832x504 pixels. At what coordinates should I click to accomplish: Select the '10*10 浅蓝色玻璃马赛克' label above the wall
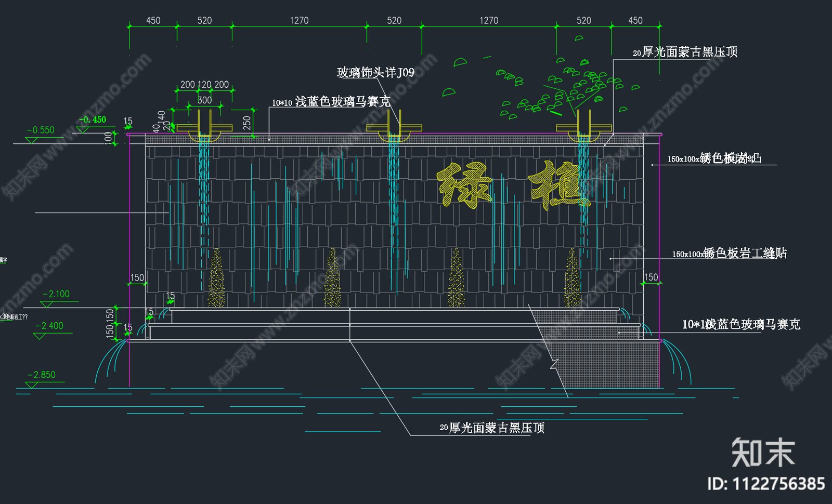point(331,101)
